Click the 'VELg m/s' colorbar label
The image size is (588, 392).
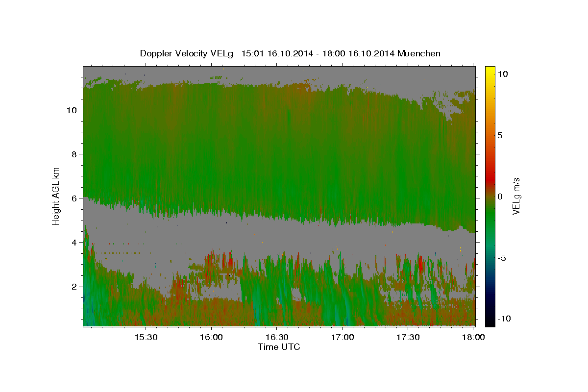tap(516, 196)
